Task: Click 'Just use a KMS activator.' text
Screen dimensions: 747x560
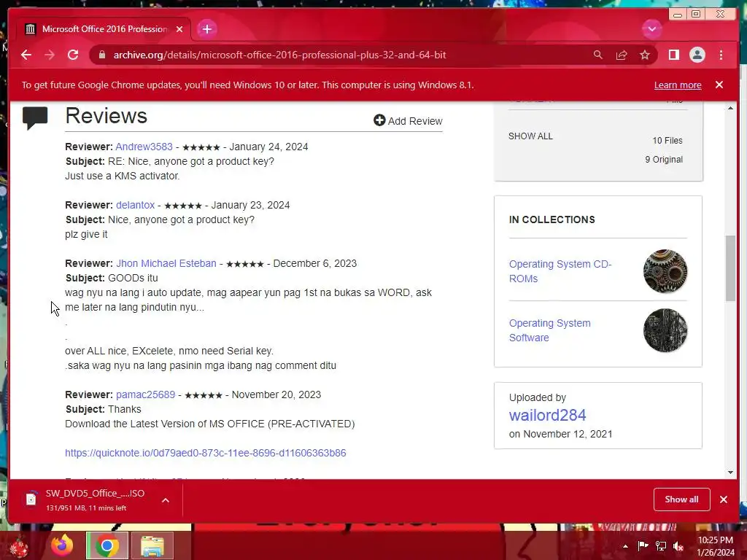Action: click(123, 176)
